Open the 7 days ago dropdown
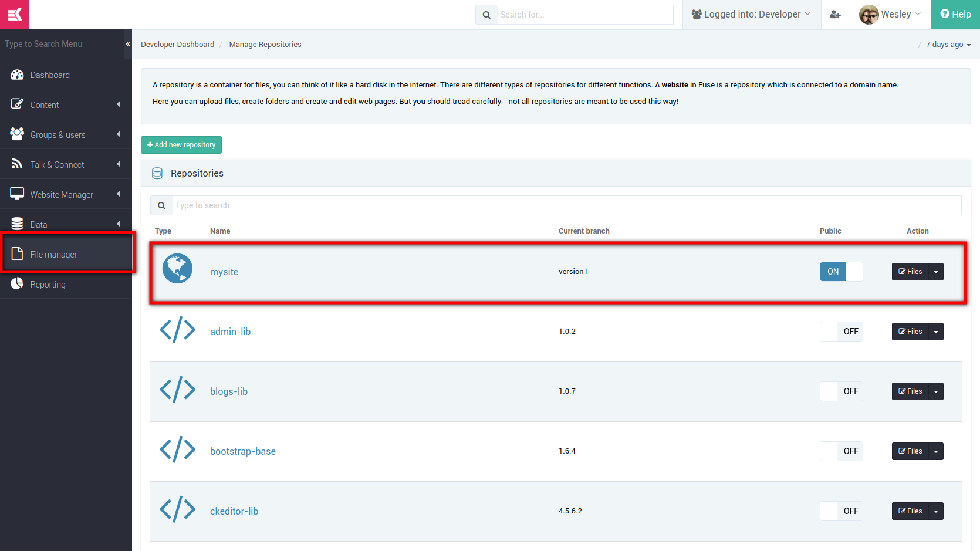 (x=948, y=45)
